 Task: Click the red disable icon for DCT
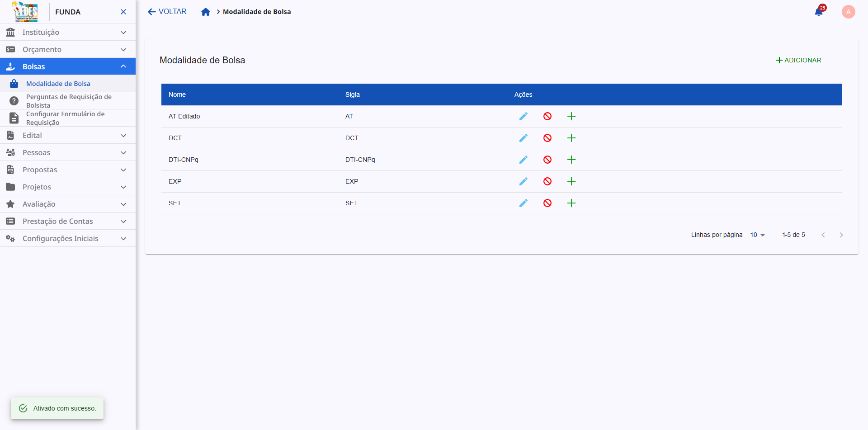pos(547,138)
